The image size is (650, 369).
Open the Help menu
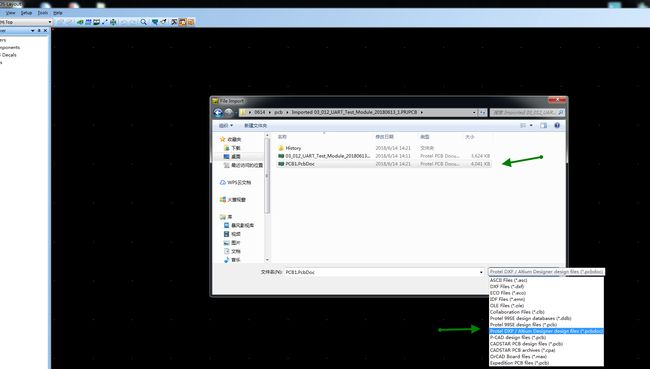(58, 13)
